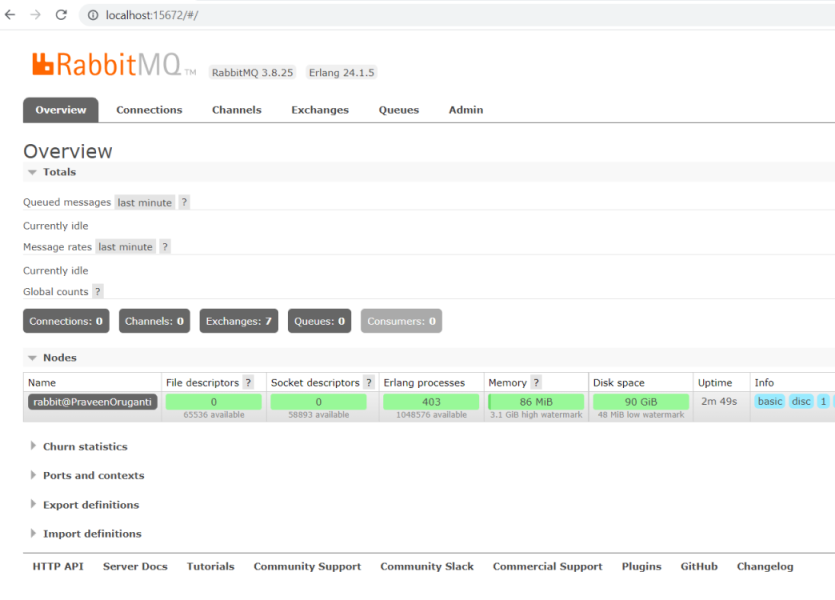Click the '3.1 GiB high watermark' text
835x600 pixels.
[x=536, y=415]
